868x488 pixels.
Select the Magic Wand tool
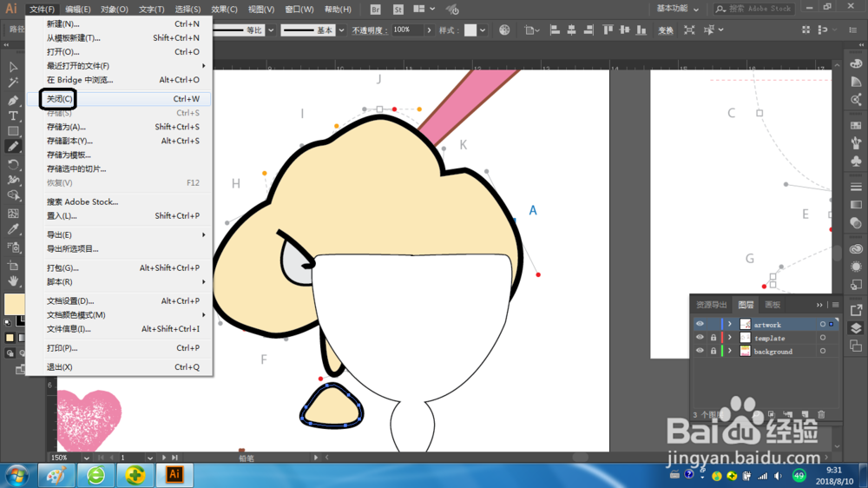pos(13,83)
